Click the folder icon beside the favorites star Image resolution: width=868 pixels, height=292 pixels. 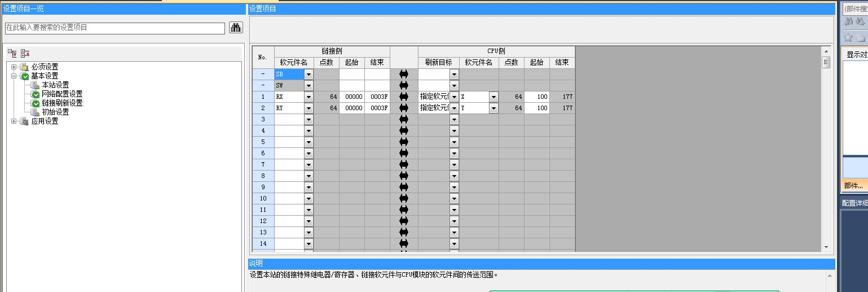[860, 38]
